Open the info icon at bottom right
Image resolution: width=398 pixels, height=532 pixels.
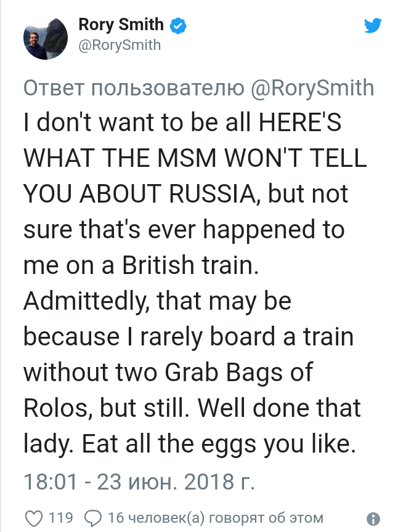[x=373, y=518]
